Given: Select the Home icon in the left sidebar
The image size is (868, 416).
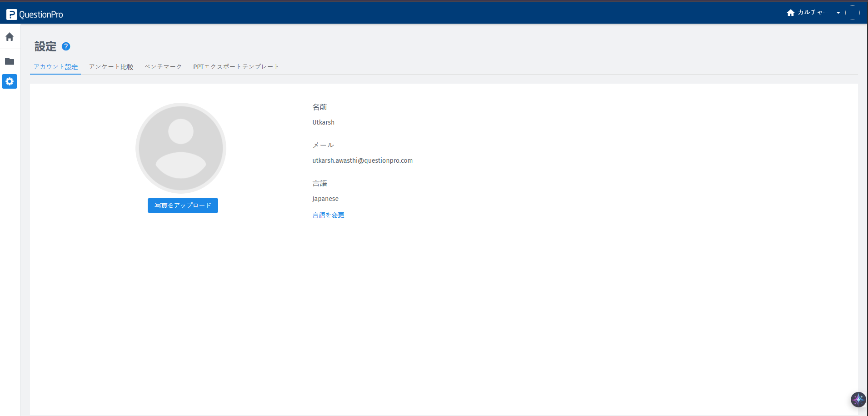Looking at the screenshot, I should (x=10, y=36).
